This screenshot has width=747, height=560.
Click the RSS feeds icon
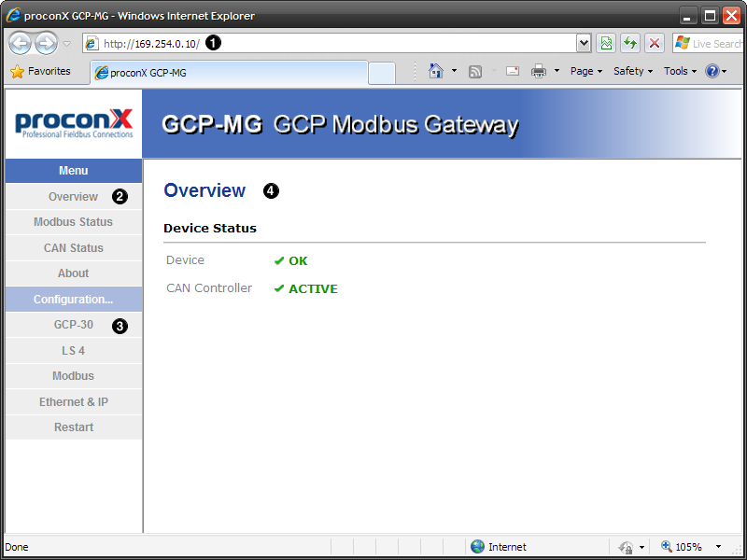(475, 72)
